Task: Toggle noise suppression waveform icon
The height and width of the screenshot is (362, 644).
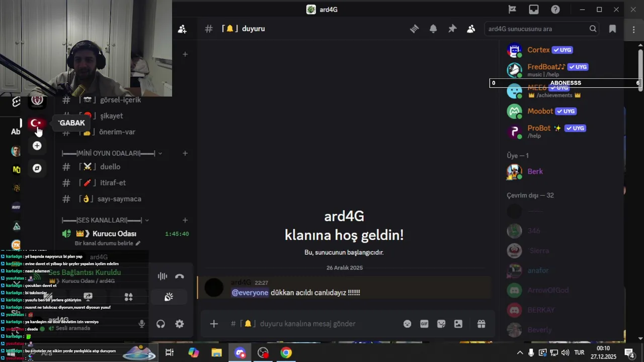Action: coord(162,276)
